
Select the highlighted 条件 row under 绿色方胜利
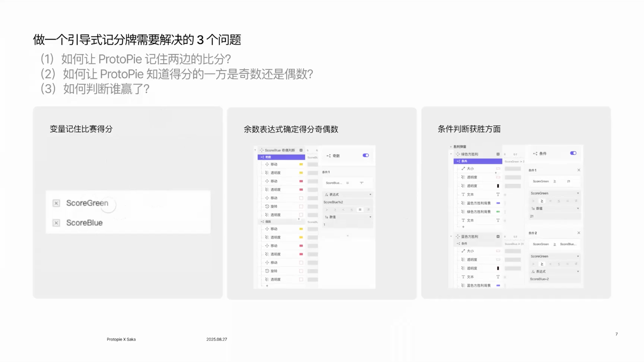point(478,161)
